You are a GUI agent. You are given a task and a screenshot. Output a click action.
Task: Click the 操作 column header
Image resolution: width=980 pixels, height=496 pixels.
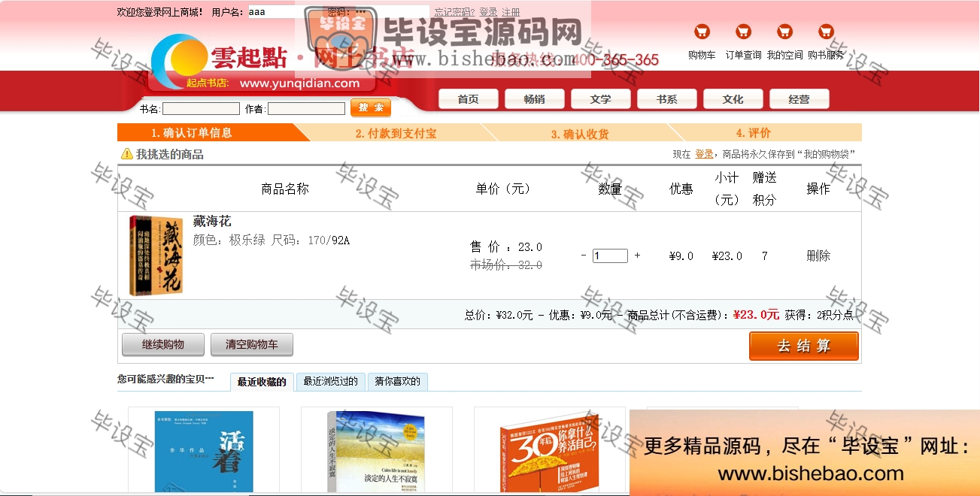[818, 189]
